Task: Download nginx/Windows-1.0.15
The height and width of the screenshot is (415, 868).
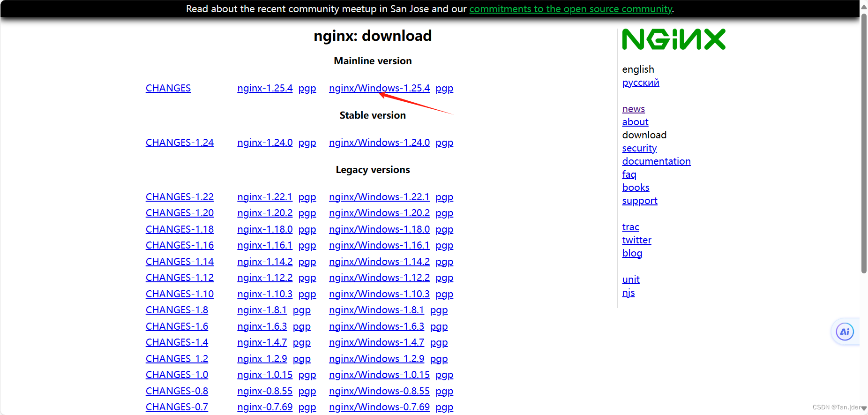Action: (x=379, y=375)
